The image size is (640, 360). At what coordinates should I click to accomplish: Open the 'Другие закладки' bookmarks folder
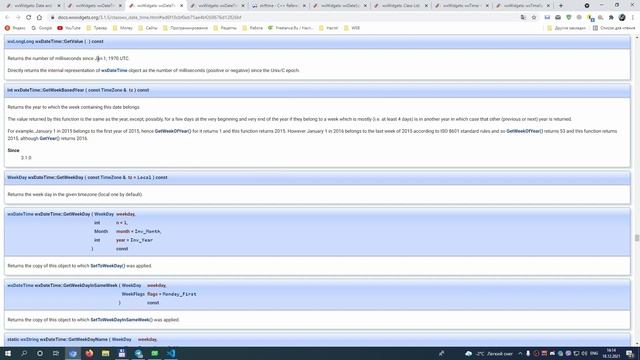(x=566, y=28)
